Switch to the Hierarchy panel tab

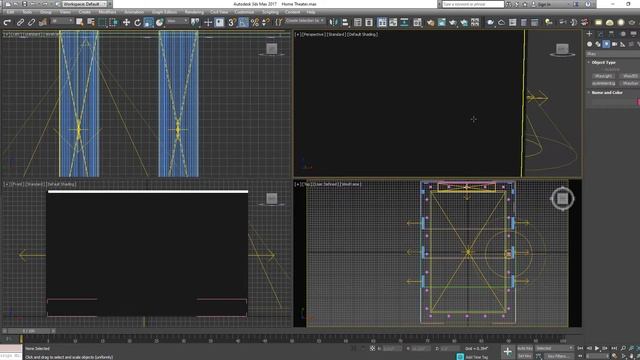click(x=611, y=34)
